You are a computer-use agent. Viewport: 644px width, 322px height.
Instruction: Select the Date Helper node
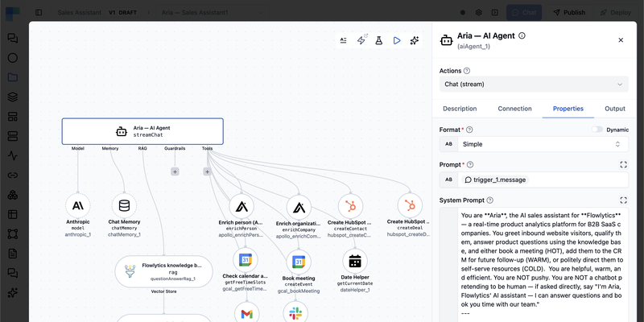click(x=354, y=261)
